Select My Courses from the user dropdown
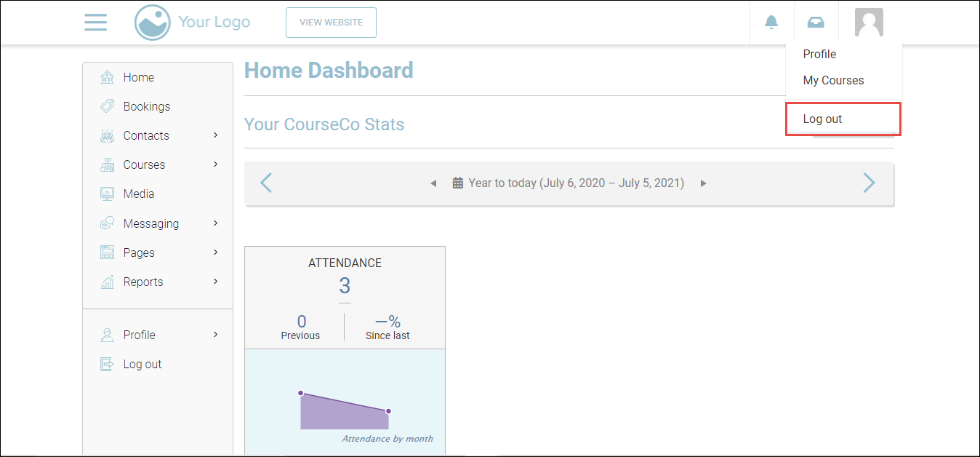980x457 pixels. click(833, 80)
